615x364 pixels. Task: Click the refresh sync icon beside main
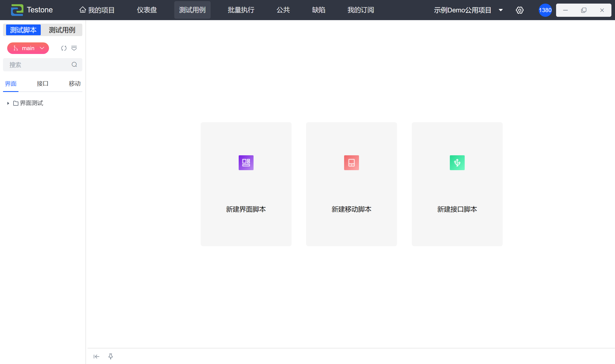(64, 48)
